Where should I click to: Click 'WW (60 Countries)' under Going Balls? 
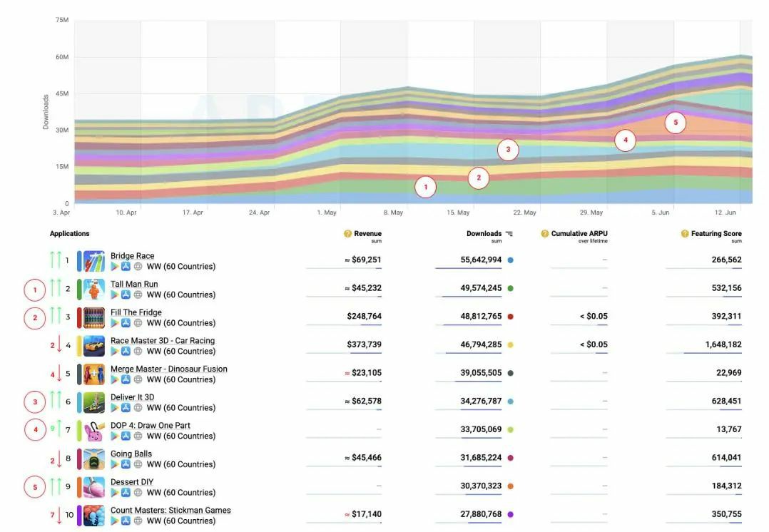[x=181, y=465]
